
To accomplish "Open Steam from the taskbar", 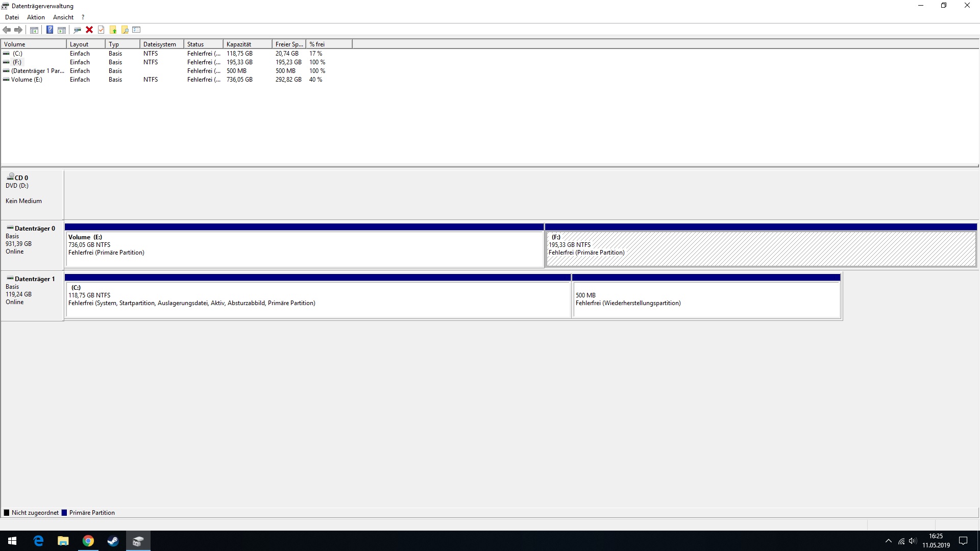I will pos(113,541).
